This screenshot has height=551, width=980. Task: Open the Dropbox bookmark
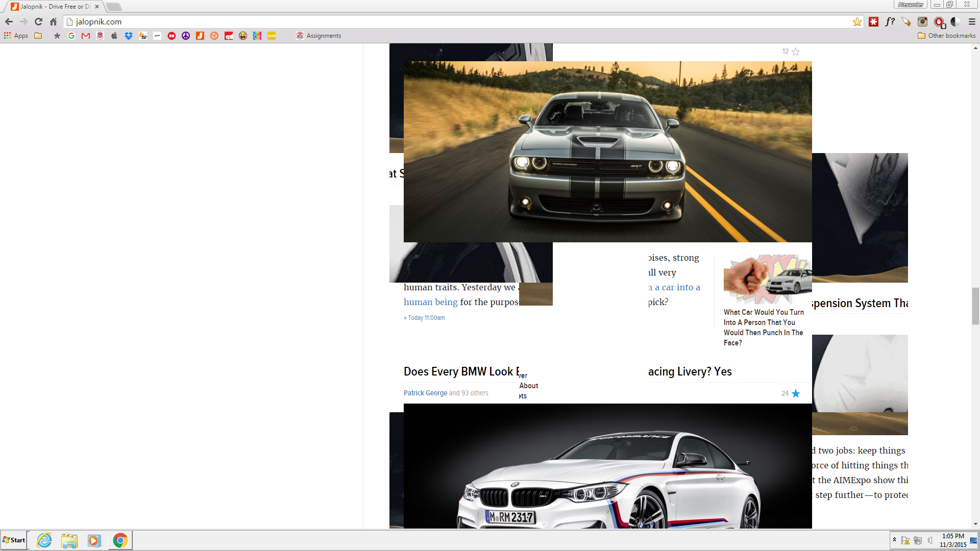tap(129, 36)
